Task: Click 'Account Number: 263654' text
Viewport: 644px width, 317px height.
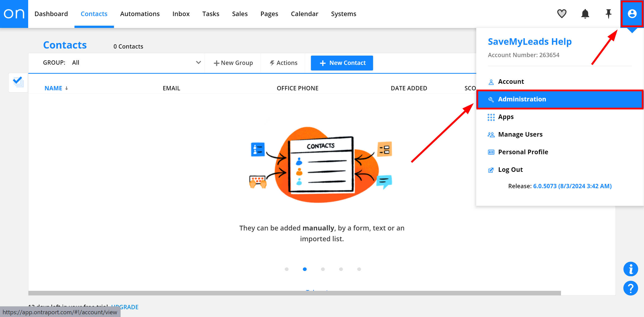Action: pos(524,55)
